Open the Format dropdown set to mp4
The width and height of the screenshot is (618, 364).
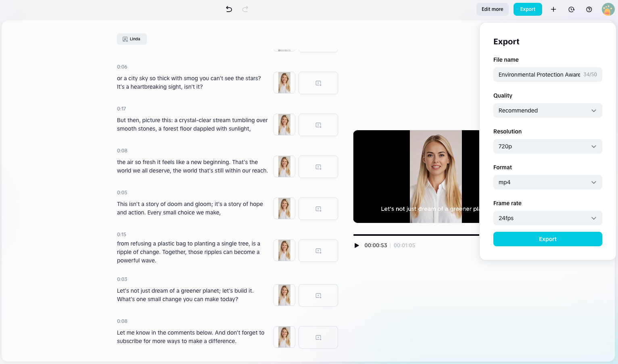click(547, 182)
